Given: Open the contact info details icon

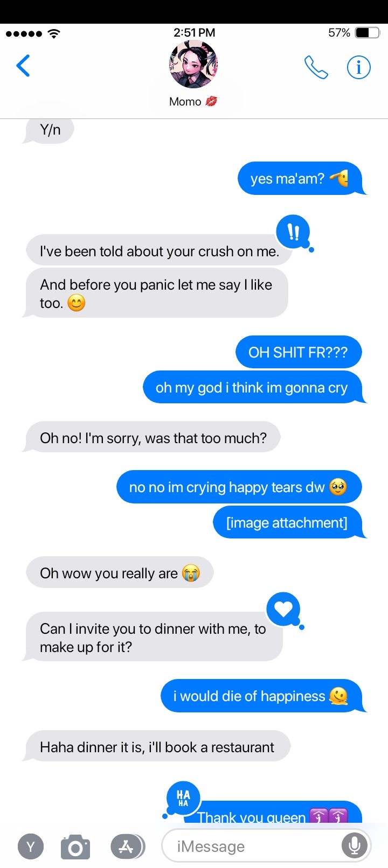Looking at the screenshot, I should (358, 67).
